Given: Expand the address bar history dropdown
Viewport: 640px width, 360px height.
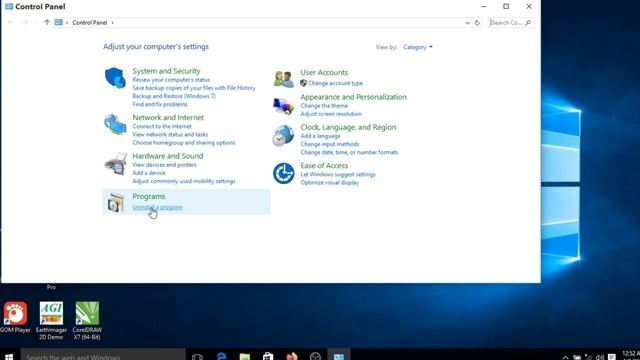Looking at the screenshot, I should [x=467, y=23].
